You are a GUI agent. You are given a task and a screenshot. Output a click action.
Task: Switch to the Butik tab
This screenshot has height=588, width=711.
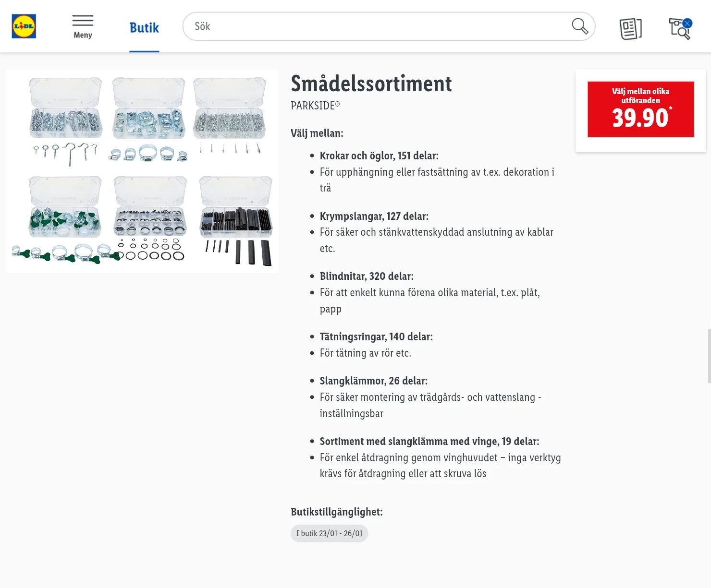click(144, 28)
